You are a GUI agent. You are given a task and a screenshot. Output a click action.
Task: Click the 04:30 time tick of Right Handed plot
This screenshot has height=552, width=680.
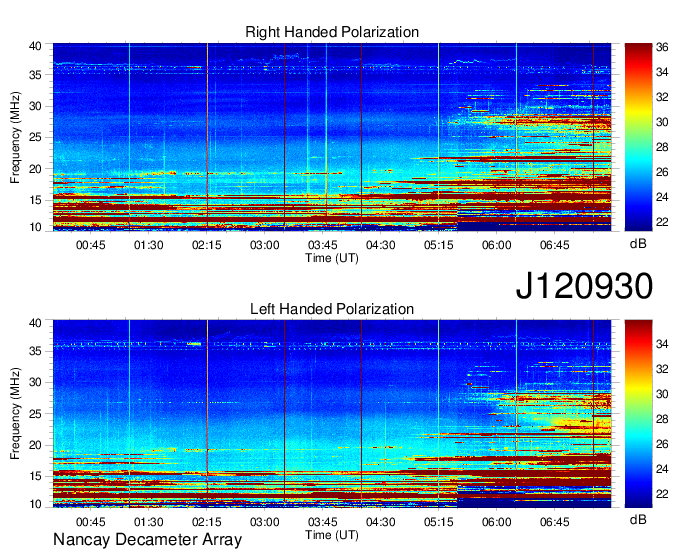pos(380,245)
